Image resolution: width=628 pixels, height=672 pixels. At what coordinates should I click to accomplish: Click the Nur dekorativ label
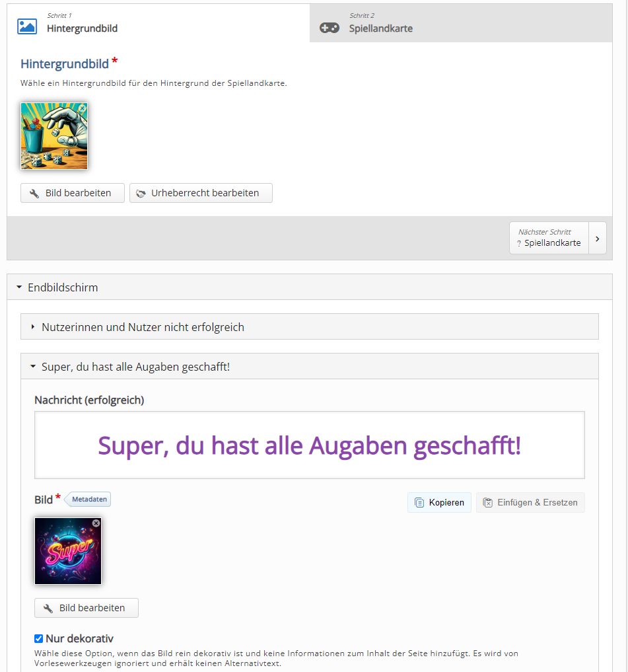(x=79, y=638)
